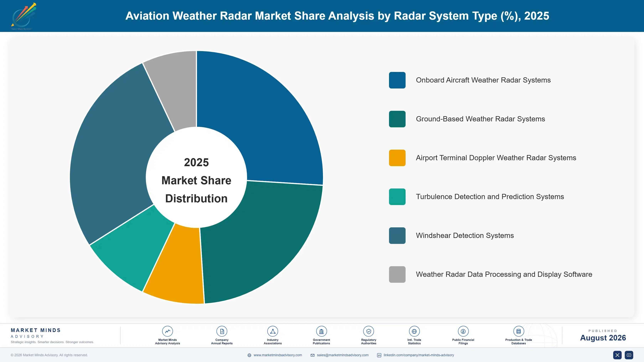The image size is (644, 362).
Task: Click 'Turbulence Detection and Prediction Systems' text
Action: [x=490, y=197]
